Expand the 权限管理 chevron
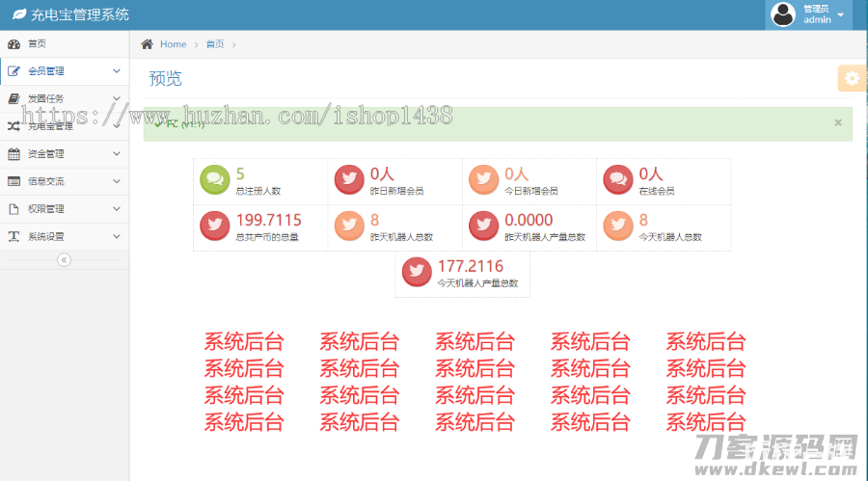 (117, 208)
